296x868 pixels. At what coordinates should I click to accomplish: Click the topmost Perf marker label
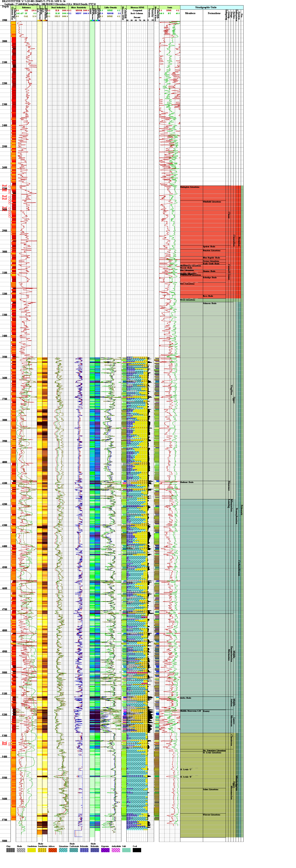pyautogui.click(x=4, y=186)
